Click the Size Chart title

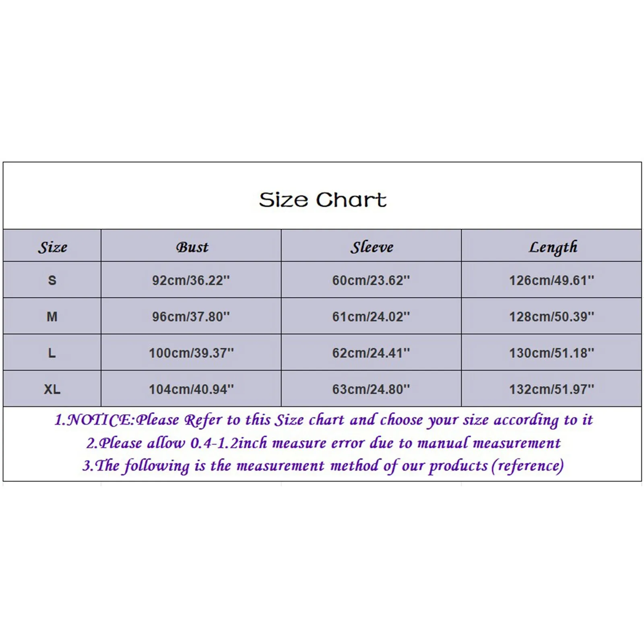tap(322, 200)
